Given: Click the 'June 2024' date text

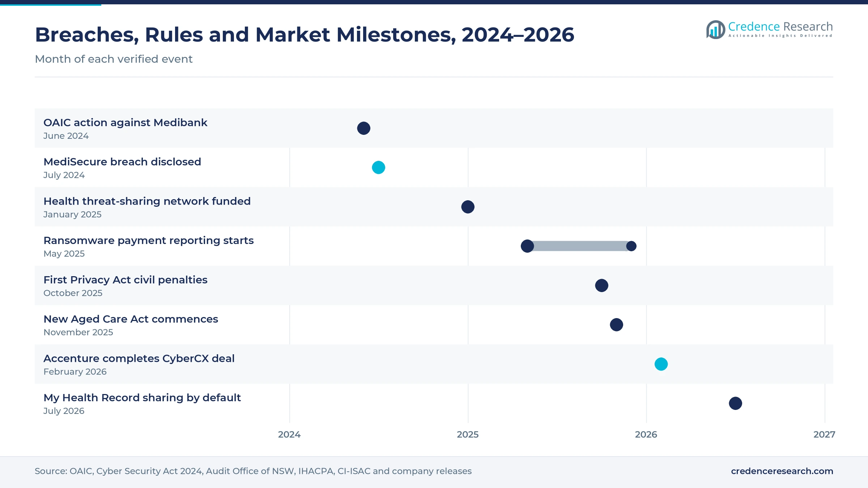Looking at the screenshot, I should tap(66, 136).
